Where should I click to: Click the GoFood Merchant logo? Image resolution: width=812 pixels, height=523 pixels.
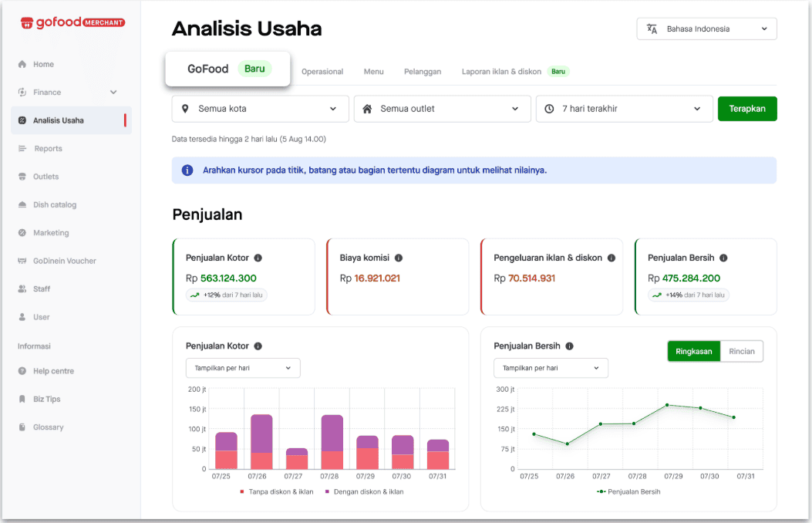(72, 22)
